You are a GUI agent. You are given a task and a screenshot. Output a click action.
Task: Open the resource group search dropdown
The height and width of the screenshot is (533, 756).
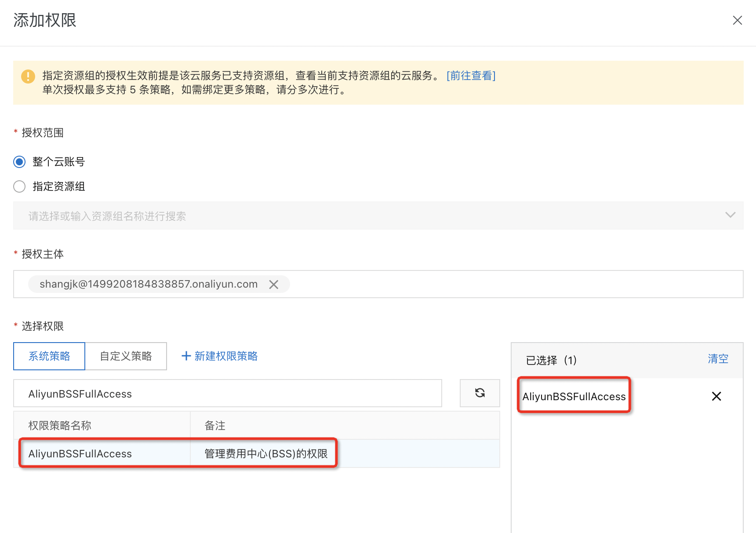pyautogui.click(x=378, y=215)
